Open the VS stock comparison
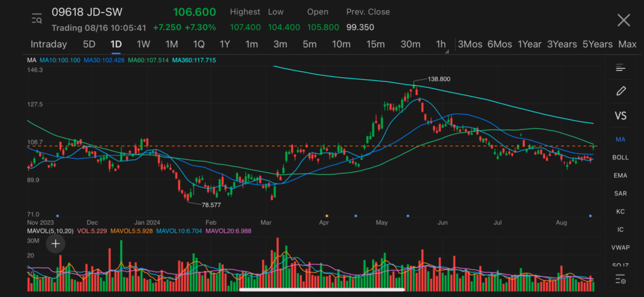Image resolution: width=644 pixels, height=297 pixels. (x=621, y=116)
